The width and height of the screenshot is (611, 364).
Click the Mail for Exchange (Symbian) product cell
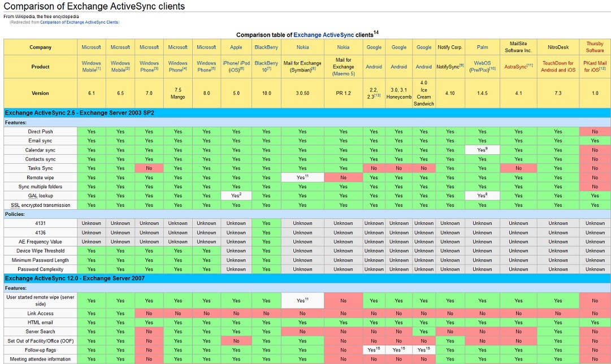pos(302,67)
